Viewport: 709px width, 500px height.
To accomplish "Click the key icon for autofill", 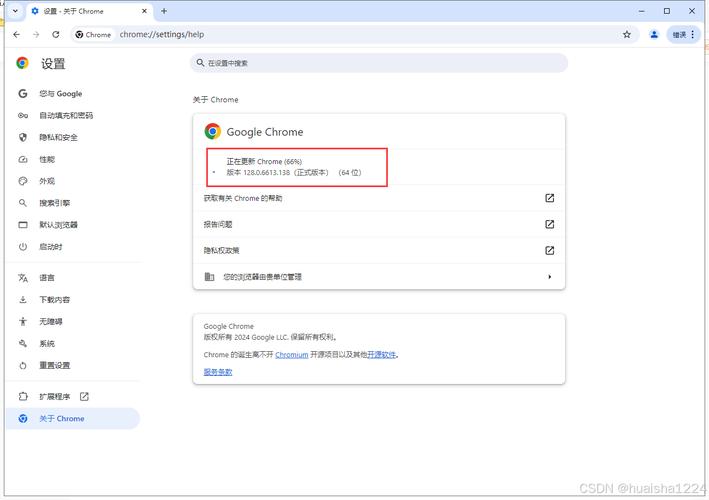I will [x=23, y=115].
